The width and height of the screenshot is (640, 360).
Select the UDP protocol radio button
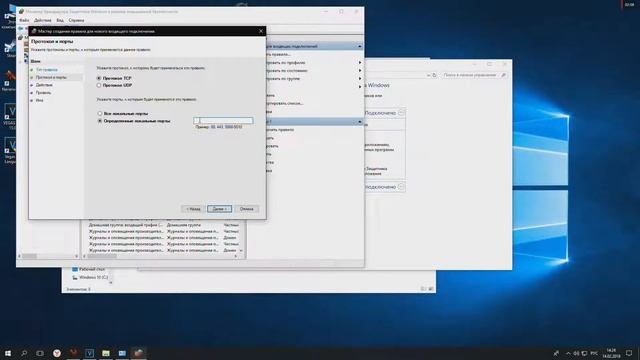click(99, 85)
